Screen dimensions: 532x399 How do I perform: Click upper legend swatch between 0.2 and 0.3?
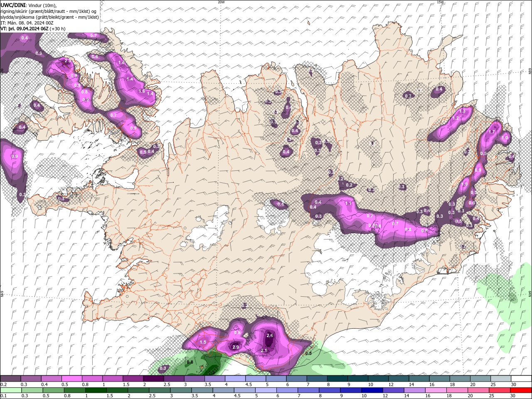10,379
